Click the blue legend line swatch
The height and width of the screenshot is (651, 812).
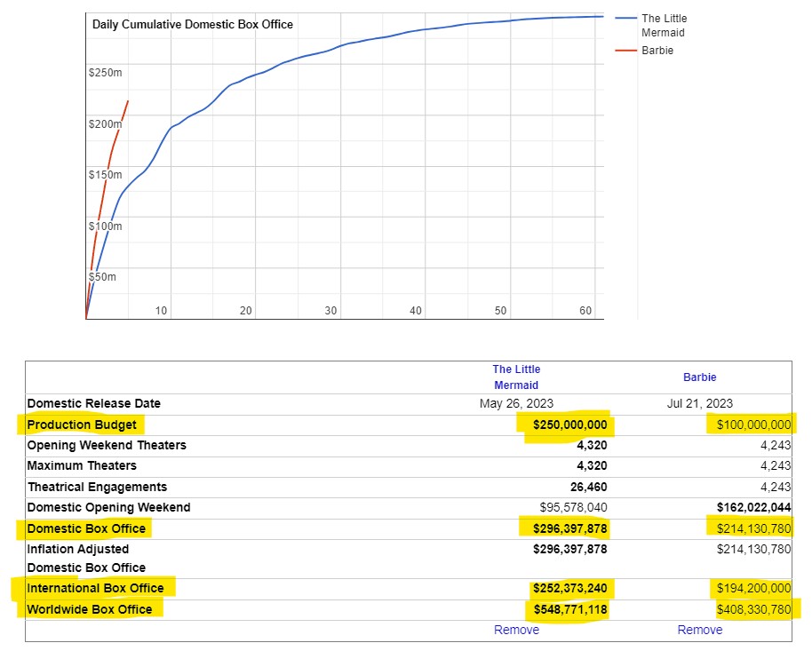(625, 18)
